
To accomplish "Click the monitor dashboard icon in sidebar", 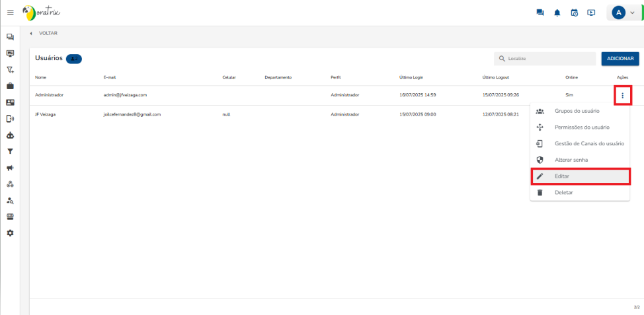I will [10, 53].
